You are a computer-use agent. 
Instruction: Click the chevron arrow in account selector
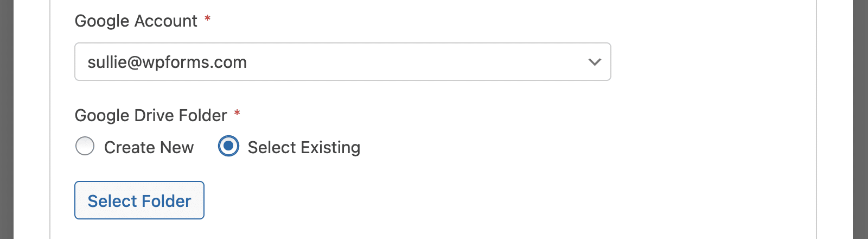(x=595, y=62)
